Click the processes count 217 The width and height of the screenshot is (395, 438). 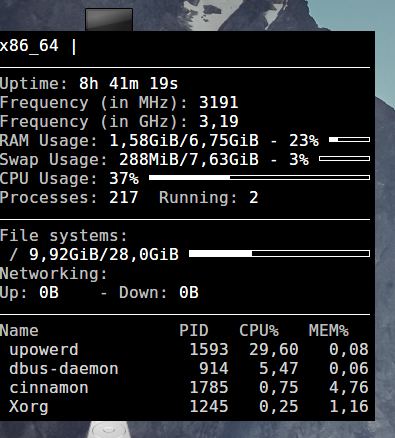[124, 197]
